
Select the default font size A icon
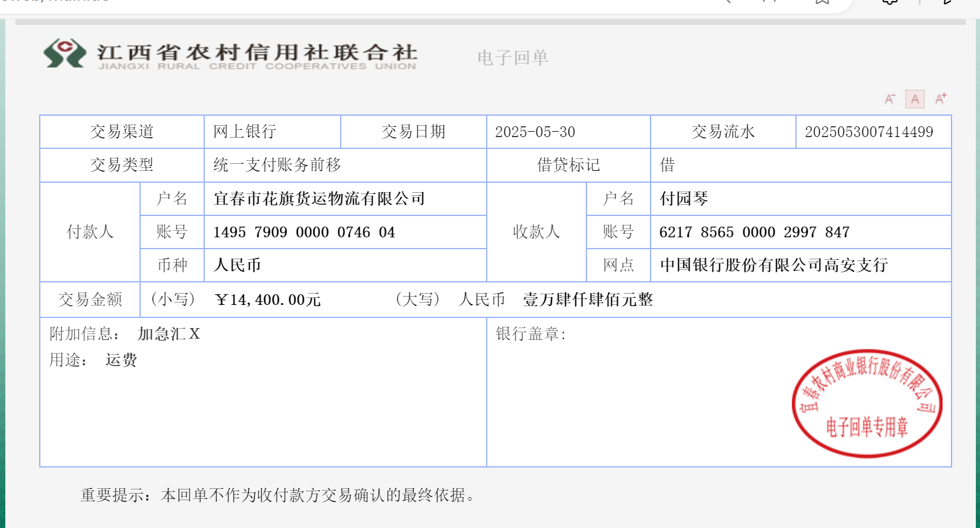915,99
